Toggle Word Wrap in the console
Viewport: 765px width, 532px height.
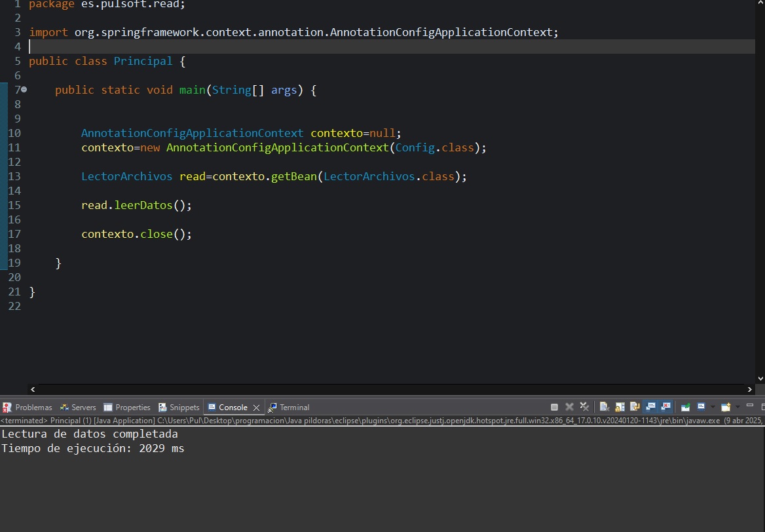click(634, 407)
